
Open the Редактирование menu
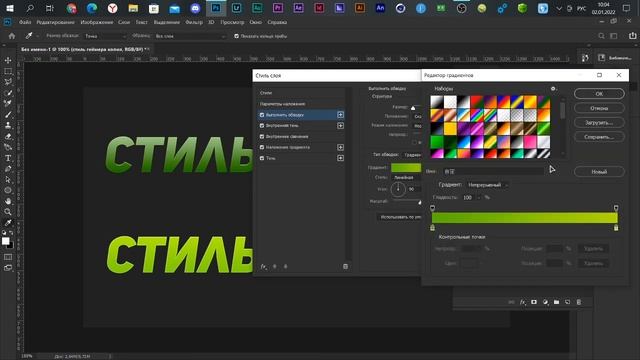[56, 22]
